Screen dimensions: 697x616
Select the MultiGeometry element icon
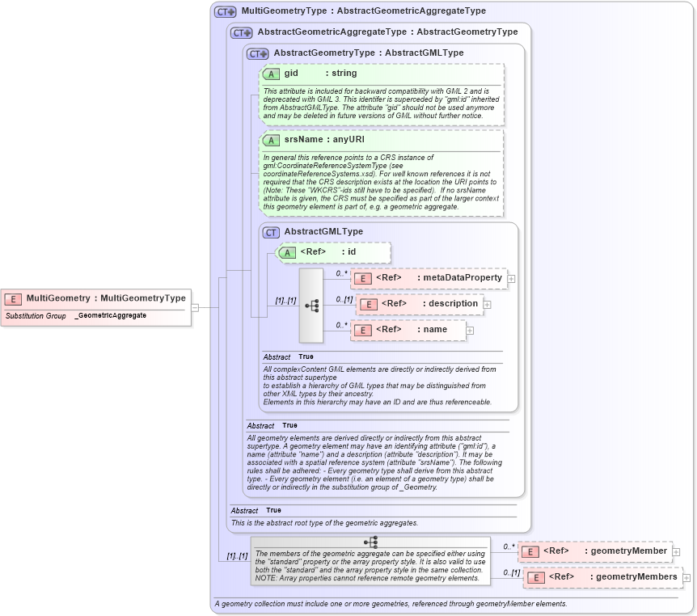click(11, 298)
